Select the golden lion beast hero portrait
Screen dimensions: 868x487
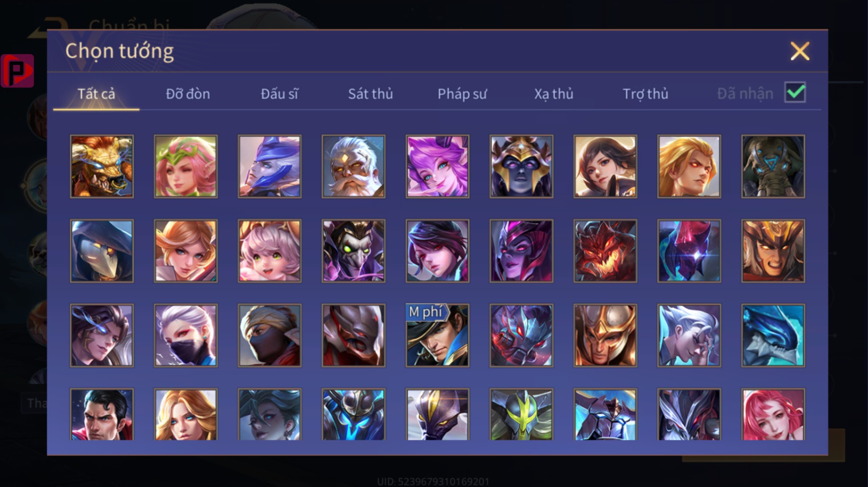pos(102,166)
